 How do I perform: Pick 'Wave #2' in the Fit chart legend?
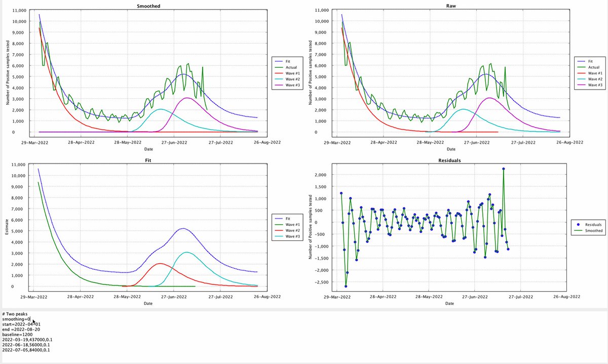[292, 230]
